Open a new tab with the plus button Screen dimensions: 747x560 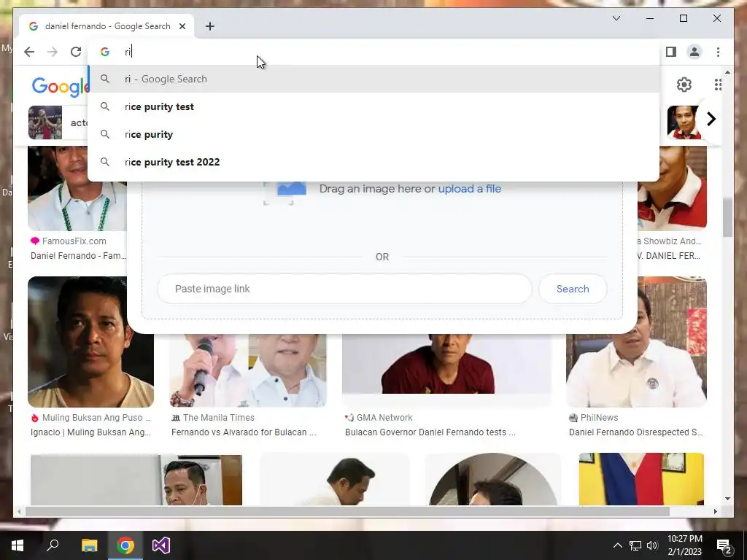tap(210, 26)
